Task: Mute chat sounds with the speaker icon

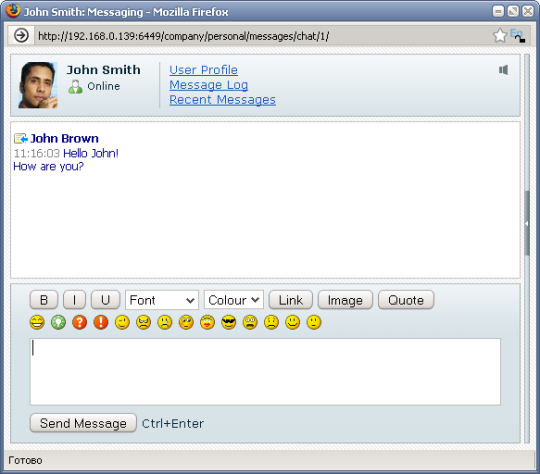Action: 503,70
